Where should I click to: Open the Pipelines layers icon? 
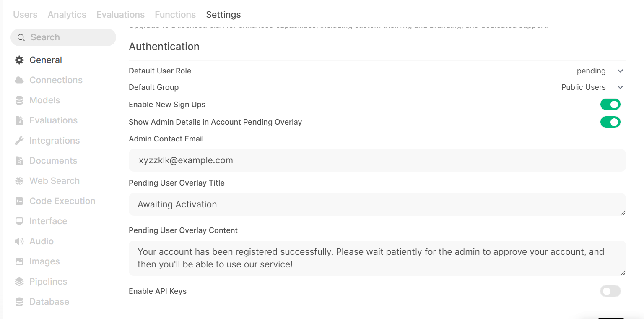tap(19, 282)
